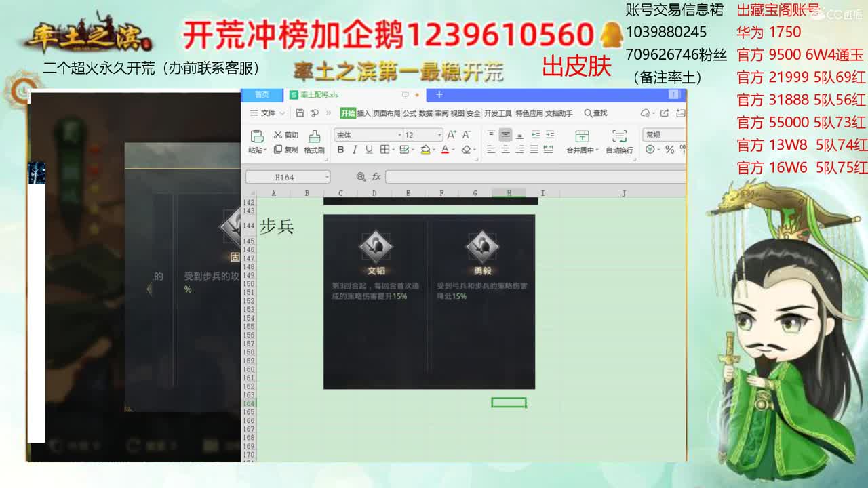Switch to the 审阅 ribbon tab

click(x=441, y=113)
